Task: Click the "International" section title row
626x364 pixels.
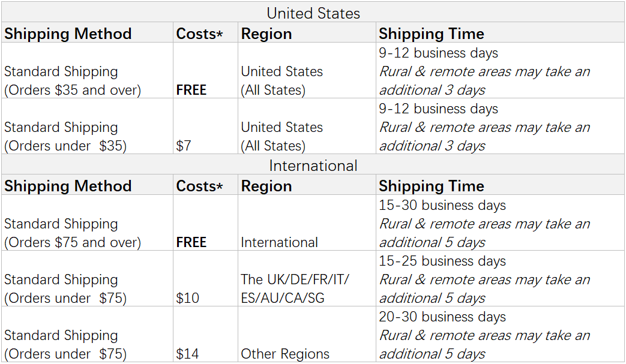Action: coord(313,166)
